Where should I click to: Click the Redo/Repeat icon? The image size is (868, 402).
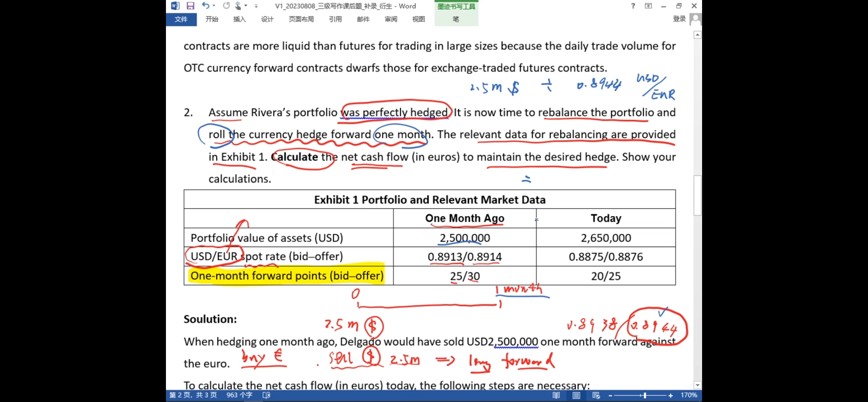tap(226, 6)
